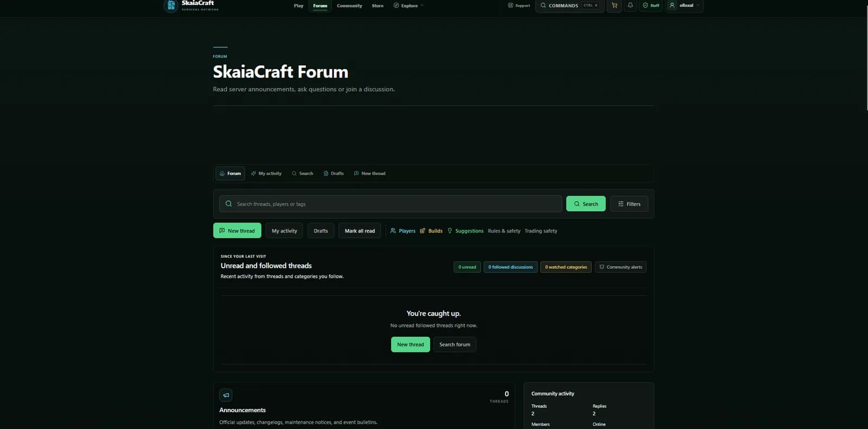Open the Players category shortcut
868x429 pixels.
pos(403,231)
